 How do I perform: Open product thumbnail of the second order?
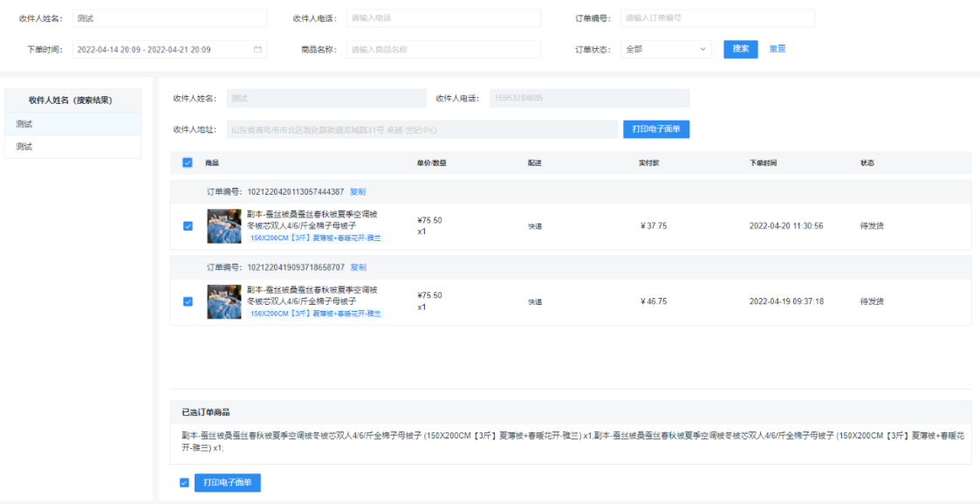point(224,301)
